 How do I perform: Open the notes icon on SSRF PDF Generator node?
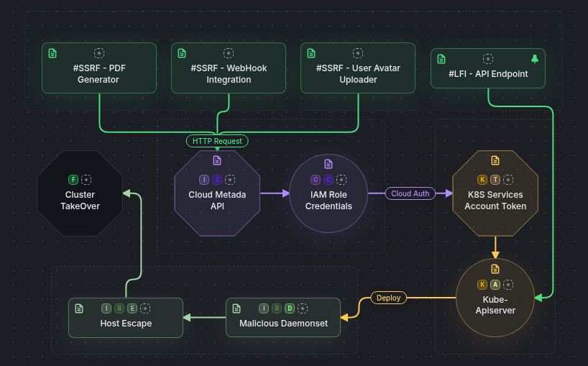pyautogui.click(x=52, y=53)
